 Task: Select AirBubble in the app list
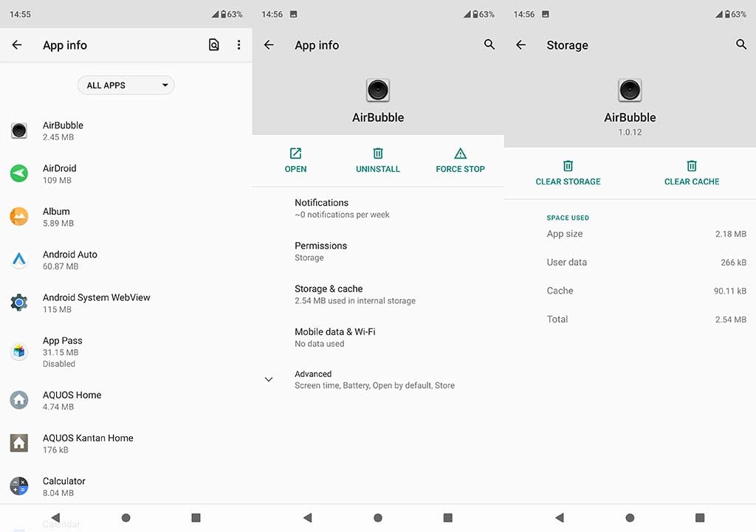pyautogui.click(x=126, y=131)
